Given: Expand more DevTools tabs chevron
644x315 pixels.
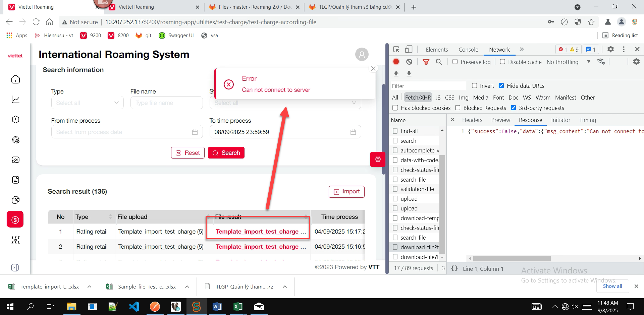Looking at the screenshot, I should 522,49.
